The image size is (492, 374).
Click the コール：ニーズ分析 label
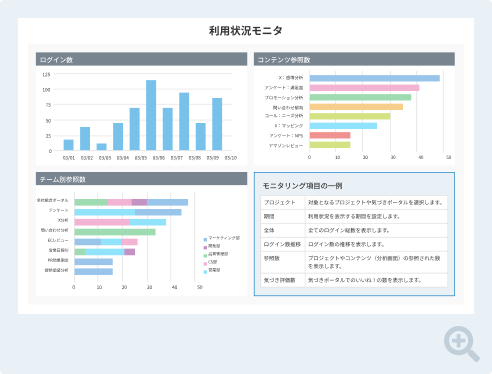coord(284,116)
